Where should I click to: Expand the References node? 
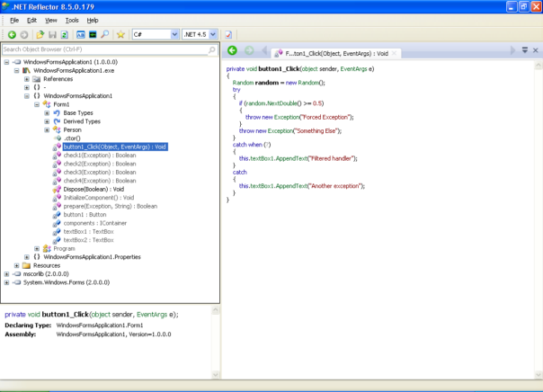pos(27,79)
